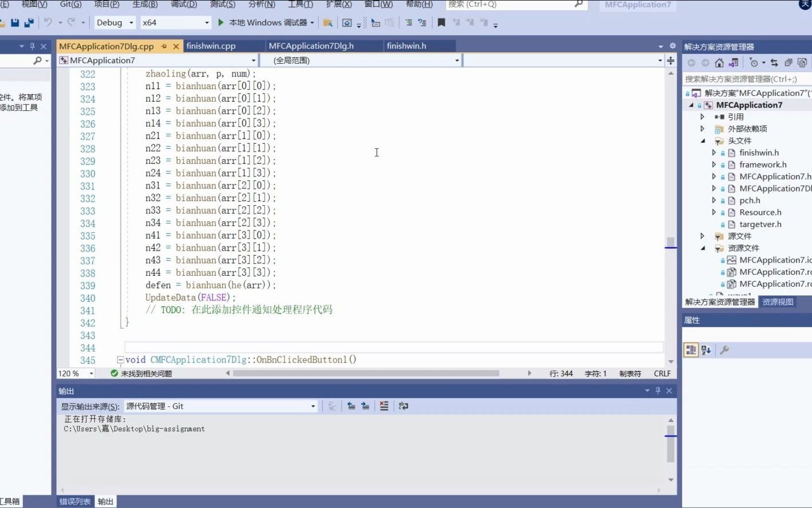
Task: Open the output source 源代码管理 - Git dropdown
Action: (x=313, y=406)
